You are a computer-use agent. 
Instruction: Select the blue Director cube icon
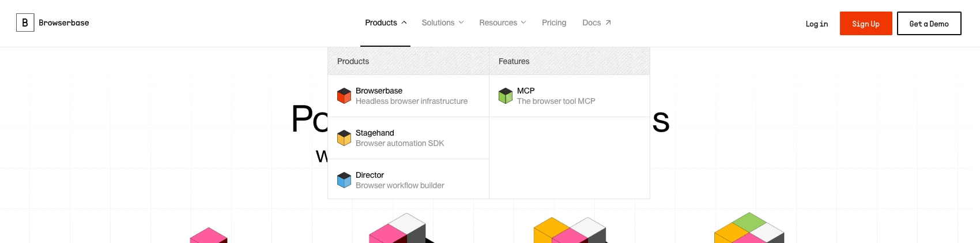click(x=344, y=180)
